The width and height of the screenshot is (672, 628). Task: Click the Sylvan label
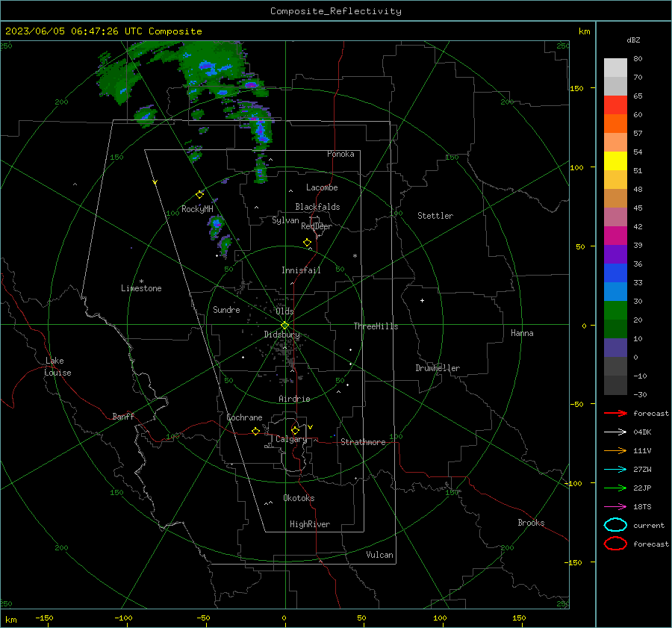285,220
